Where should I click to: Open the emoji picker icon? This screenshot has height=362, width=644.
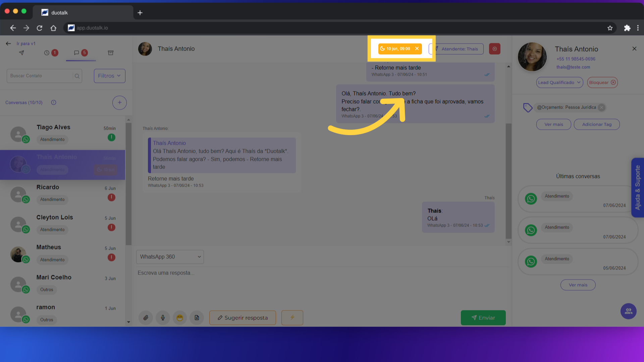180,318
